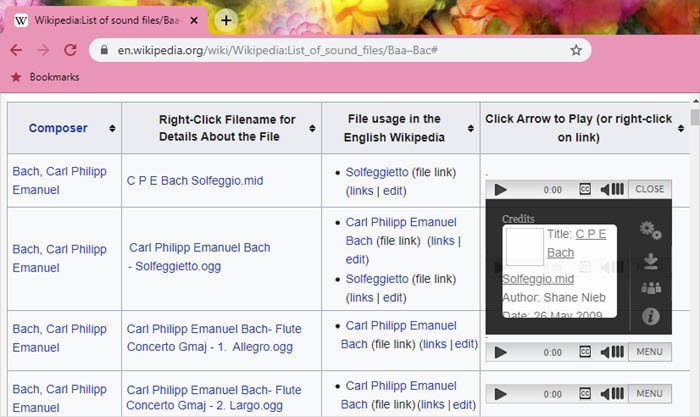The width and height of the screenshot is (700, 417).
Task: Mute the volume on the first audio player
Action: pos(612,189)
